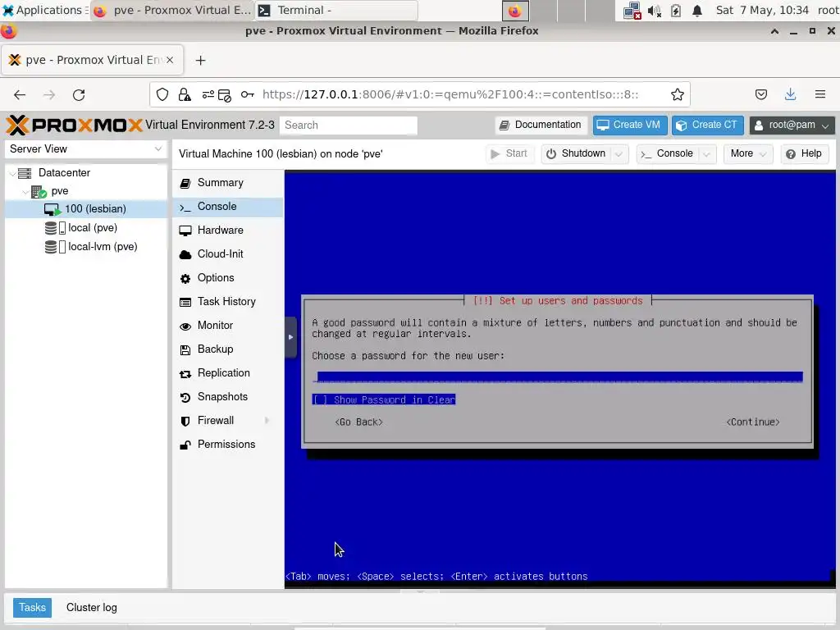Open the Summary panel of VM 100

tap(220, 183)
